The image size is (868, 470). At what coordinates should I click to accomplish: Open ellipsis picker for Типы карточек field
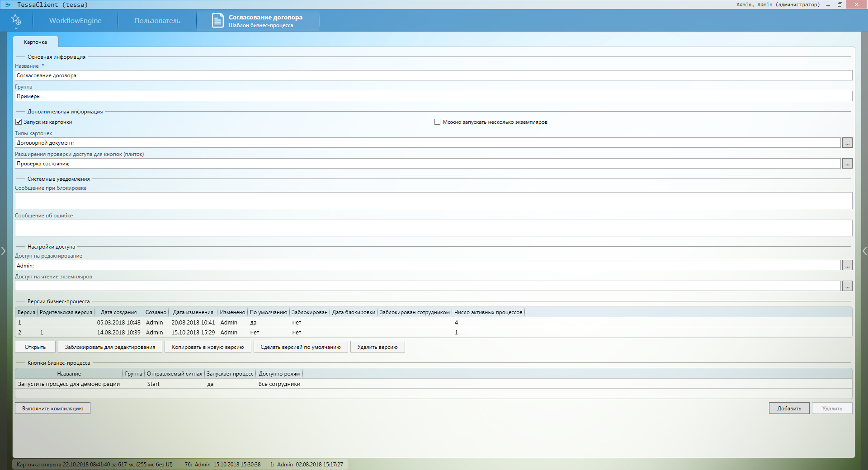(x=847, y=143)
